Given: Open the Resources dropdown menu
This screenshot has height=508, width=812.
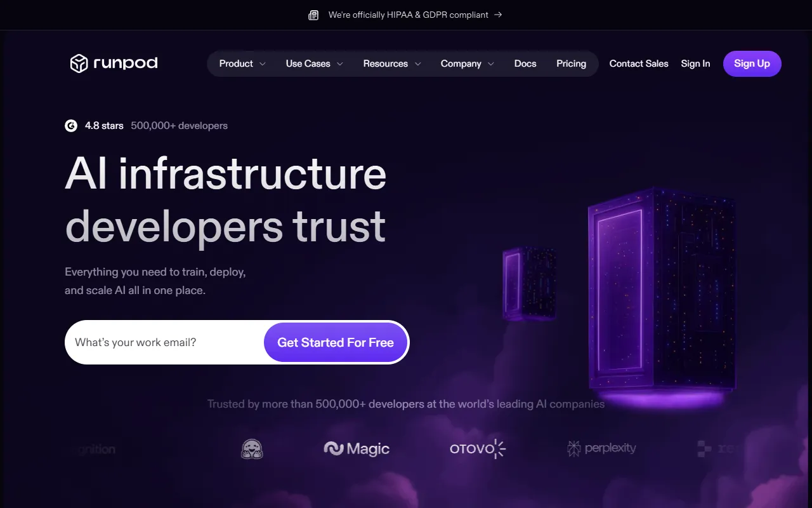Looking at the screenshot, I should pos(392,63).
